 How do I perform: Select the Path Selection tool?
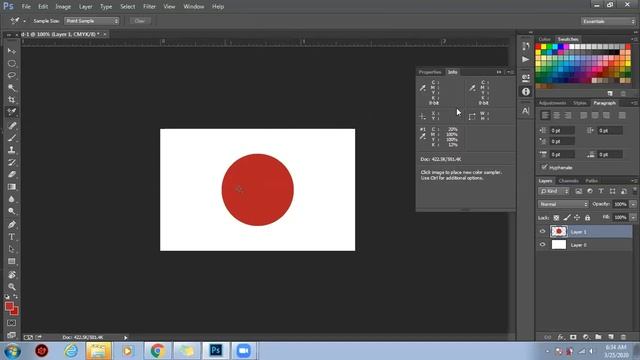pyautogui.click(x=11, y=249)
